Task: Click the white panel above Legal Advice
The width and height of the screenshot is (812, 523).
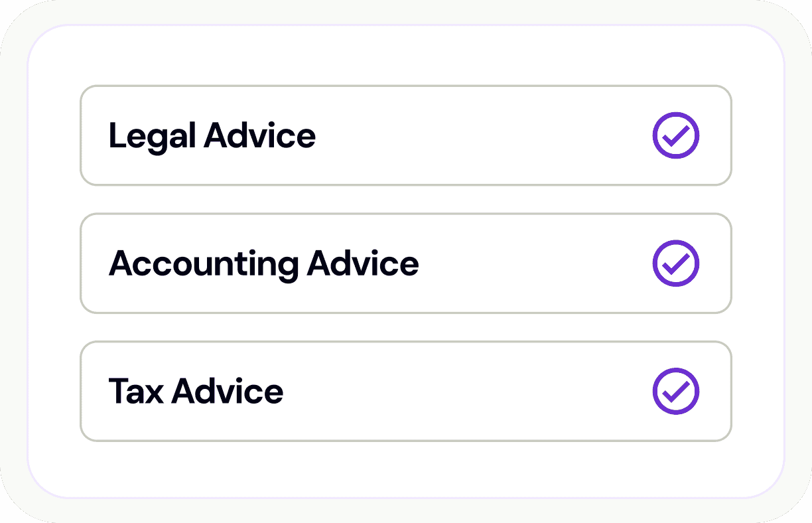Action: pos(405,56)
